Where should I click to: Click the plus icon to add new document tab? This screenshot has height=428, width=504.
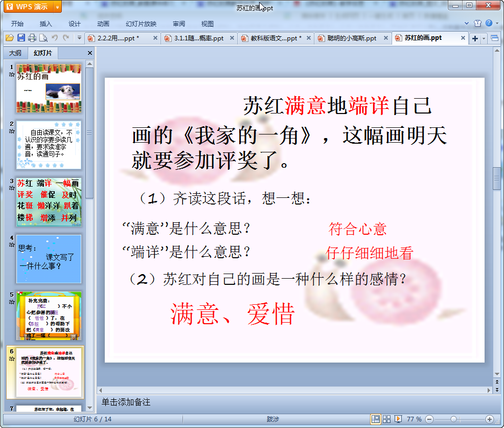(x=475, y=38)
